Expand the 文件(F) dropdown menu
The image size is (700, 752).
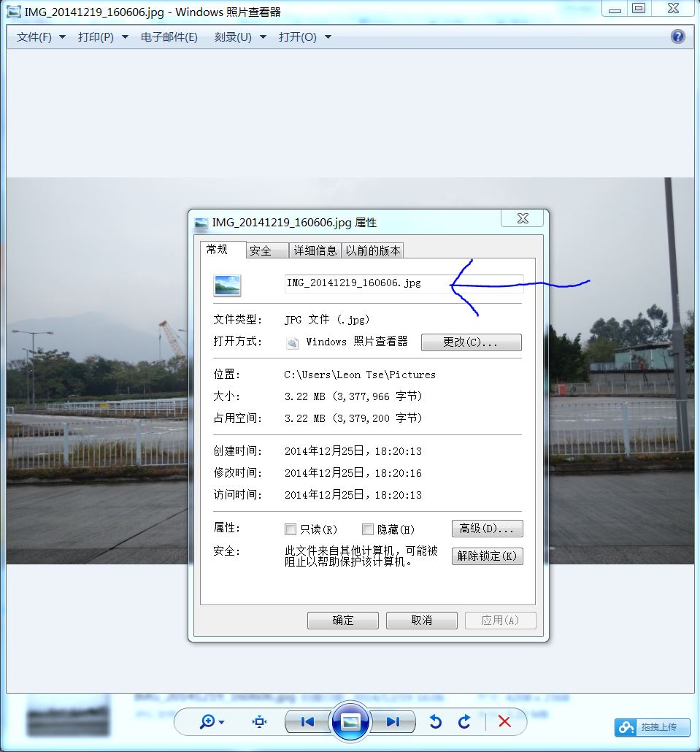[41, 37]
